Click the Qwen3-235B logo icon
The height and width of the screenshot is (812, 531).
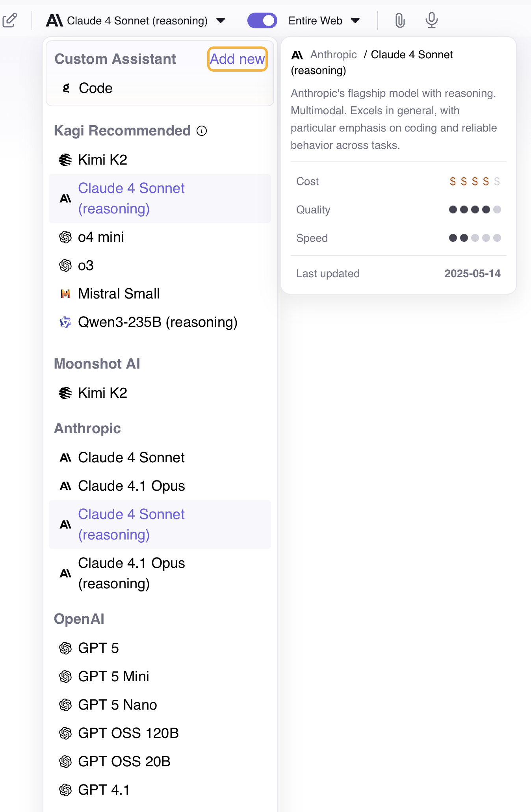click(x=65, y=322)
